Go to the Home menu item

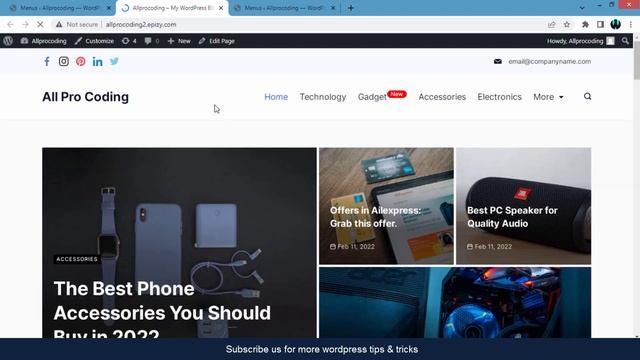click(x=276, y=97)
